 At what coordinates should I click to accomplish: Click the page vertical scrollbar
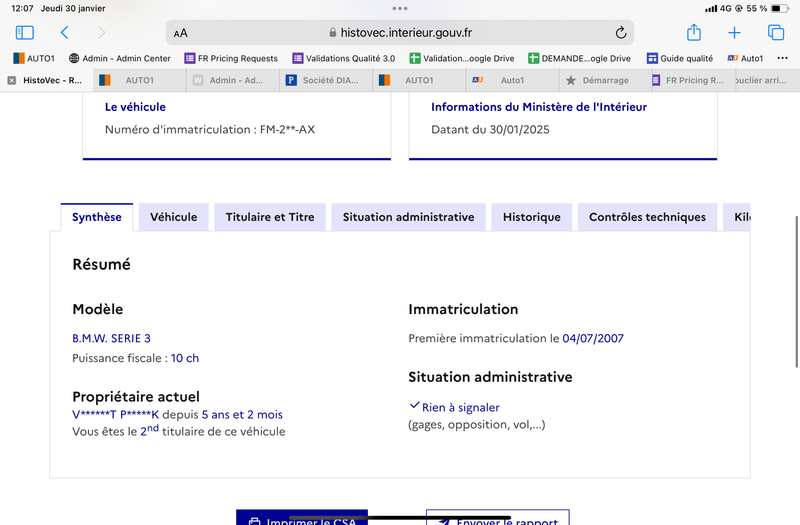(x=796, y=291)
